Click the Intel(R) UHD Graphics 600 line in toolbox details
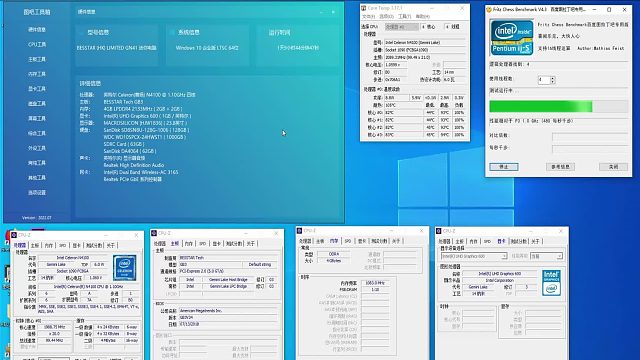 [x=147, y=116]
